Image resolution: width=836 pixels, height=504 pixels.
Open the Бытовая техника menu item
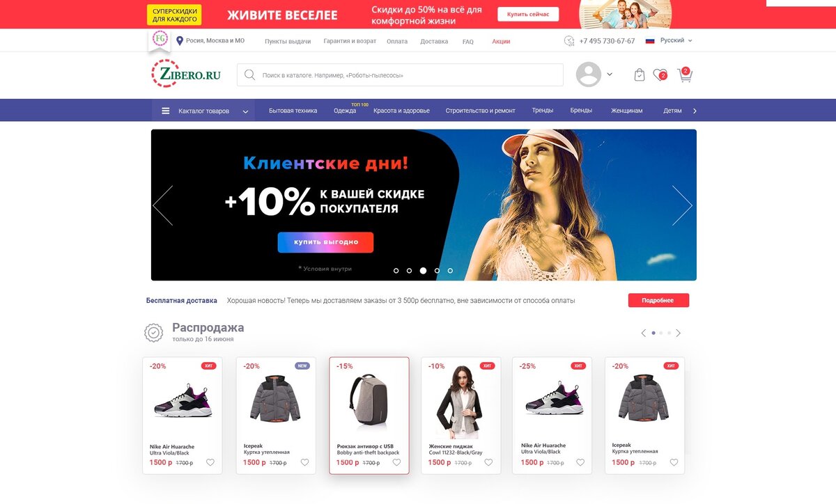click(x=293, y=111)
